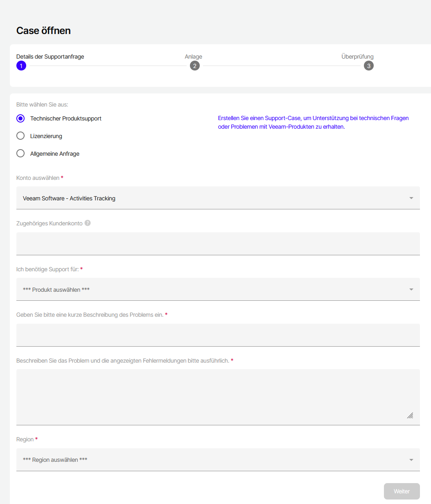
Task: Click the step 2 Anlage circle
Action: 195,66
